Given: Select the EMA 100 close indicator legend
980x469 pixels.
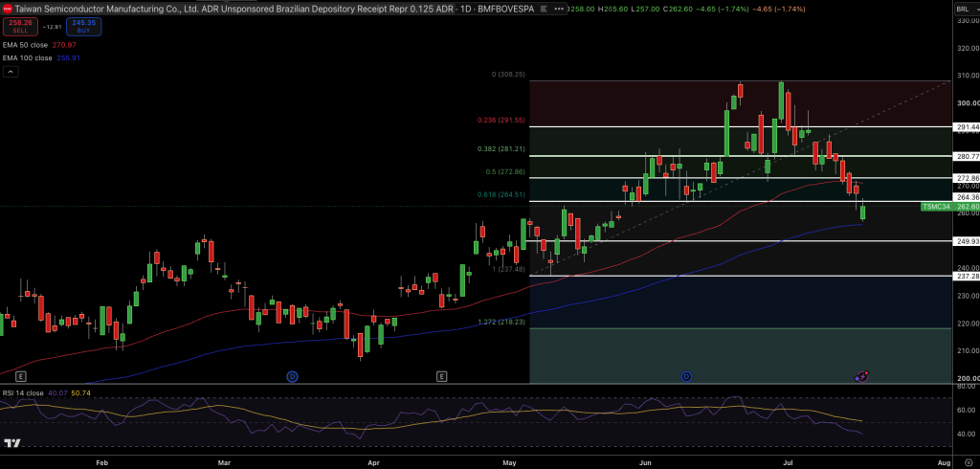Looking at the screenshot, I should 28,57.
